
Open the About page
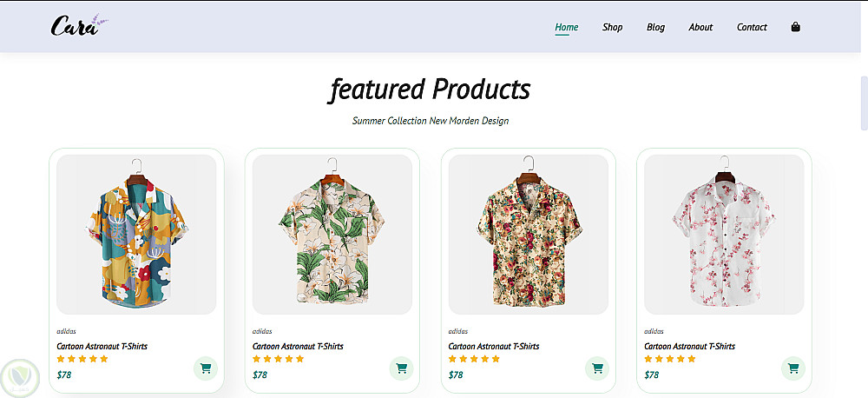(x=700, y=27)
